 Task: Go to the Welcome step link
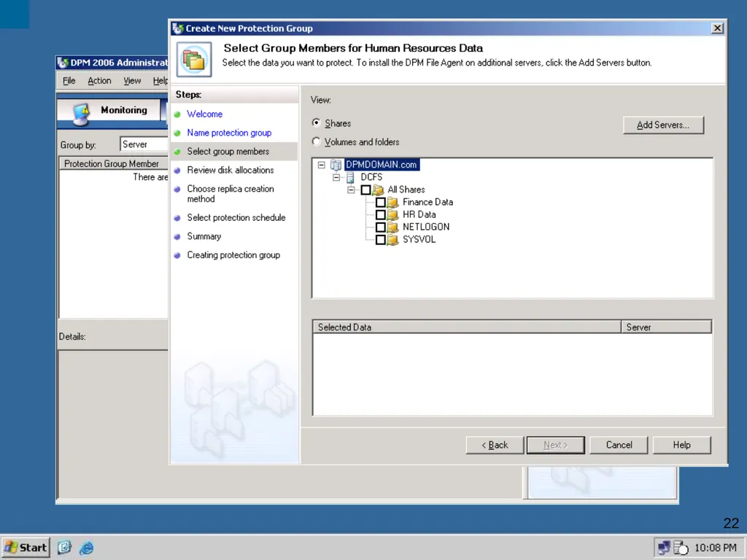coord(204,114)
